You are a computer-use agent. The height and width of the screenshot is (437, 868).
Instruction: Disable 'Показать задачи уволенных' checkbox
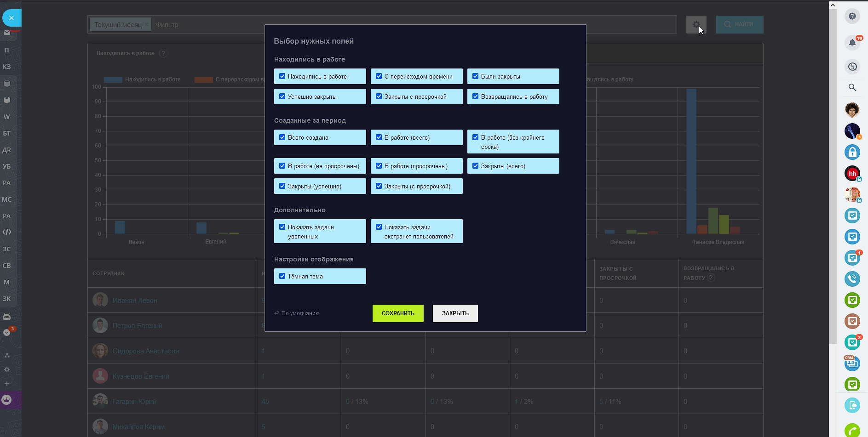pos(282,227)
